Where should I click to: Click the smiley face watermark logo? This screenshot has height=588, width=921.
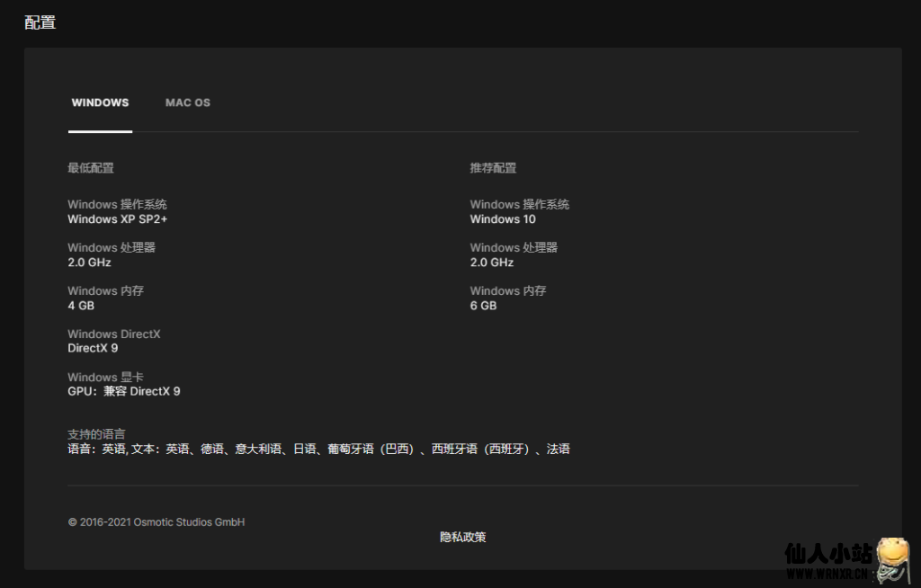tap(891, 559)
